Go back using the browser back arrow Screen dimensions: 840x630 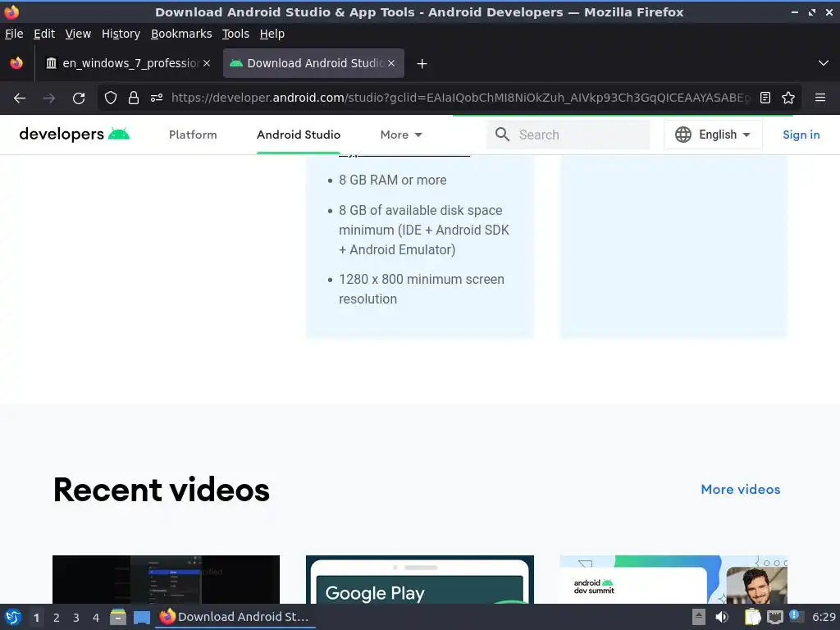[20, 98]
